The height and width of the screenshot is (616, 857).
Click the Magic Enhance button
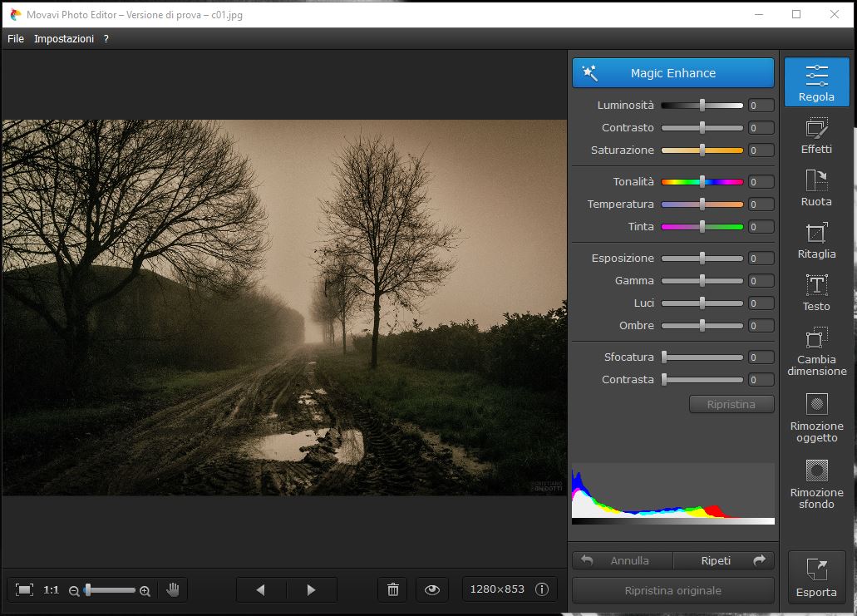click(672, 73)
